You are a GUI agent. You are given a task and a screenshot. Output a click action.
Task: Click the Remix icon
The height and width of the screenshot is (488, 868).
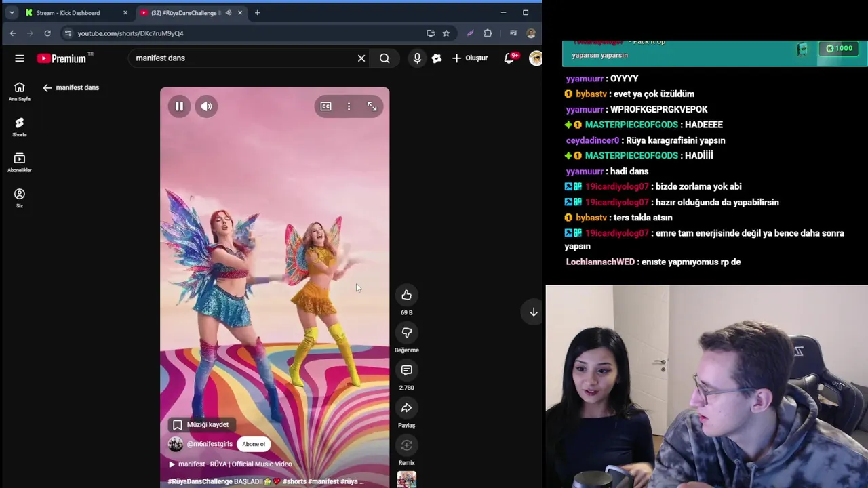[406, 445]
